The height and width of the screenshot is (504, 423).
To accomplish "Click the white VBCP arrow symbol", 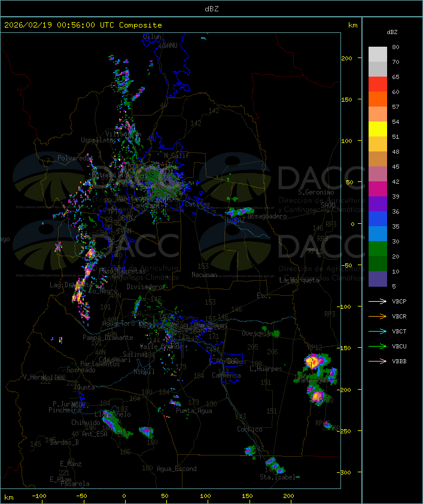I will (378, 301).
